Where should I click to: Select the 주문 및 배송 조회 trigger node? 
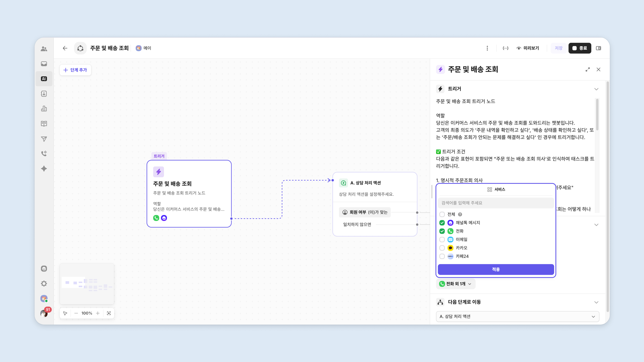click(189, 194)
